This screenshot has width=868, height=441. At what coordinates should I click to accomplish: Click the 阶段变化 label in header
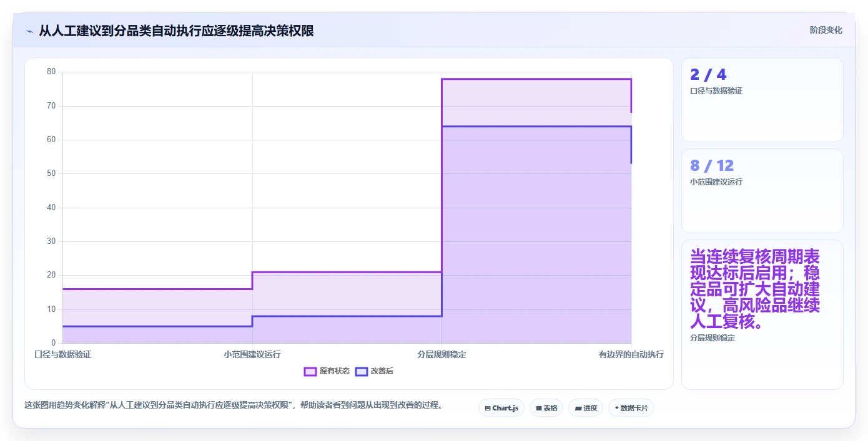(x=826, y=30)
